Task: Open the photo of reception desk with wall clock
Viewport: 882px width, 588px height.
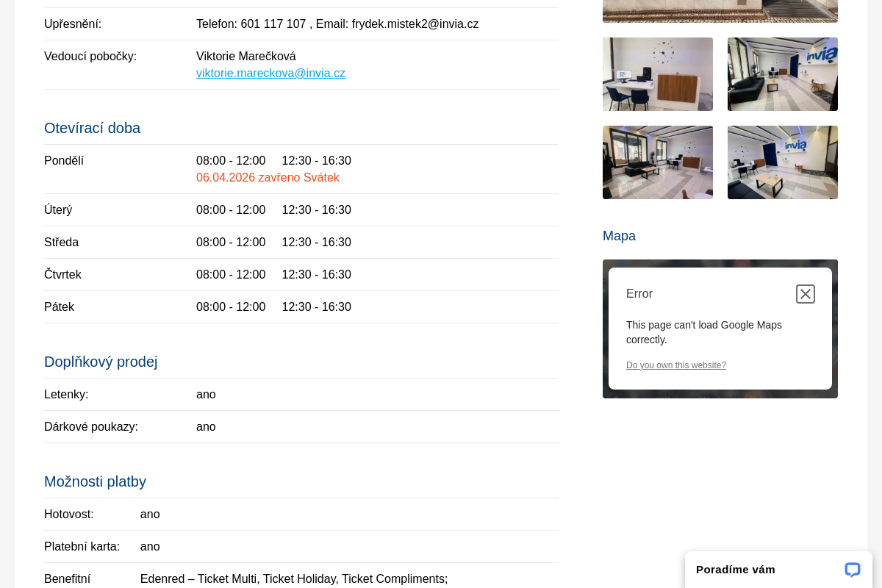Action: 657,74
